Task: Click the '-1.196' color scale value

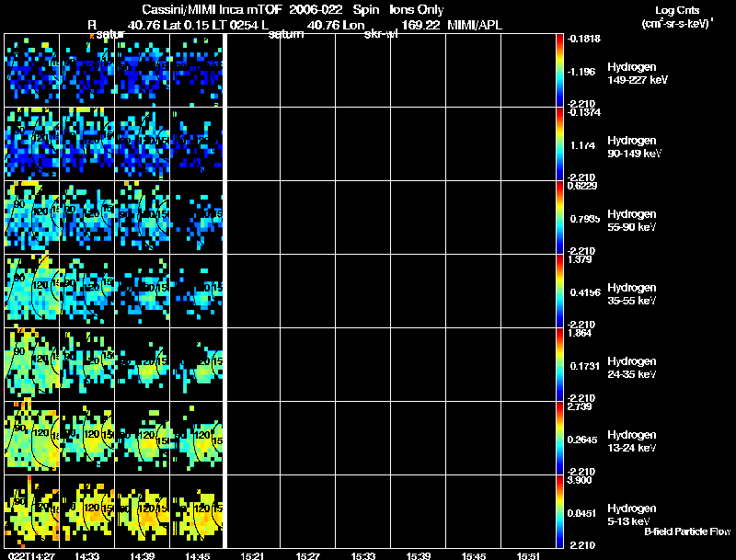Action: coord(581,72)
